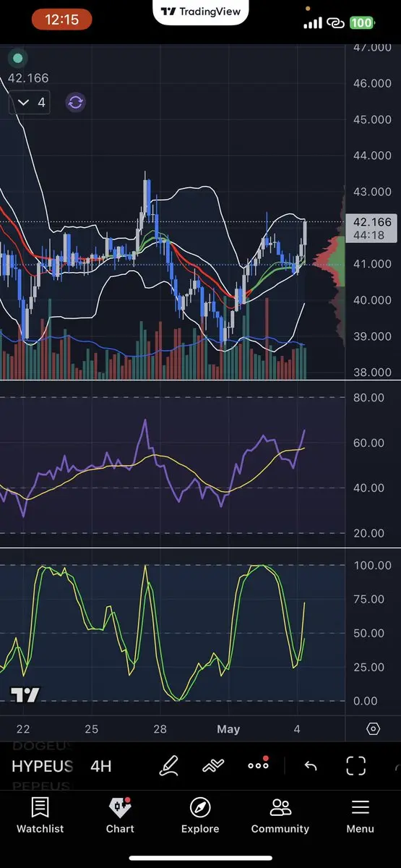Tap the 40.000 price axis label
This screenshot has width=401, height=868.
pyautogui.click(x=373, y=300)
